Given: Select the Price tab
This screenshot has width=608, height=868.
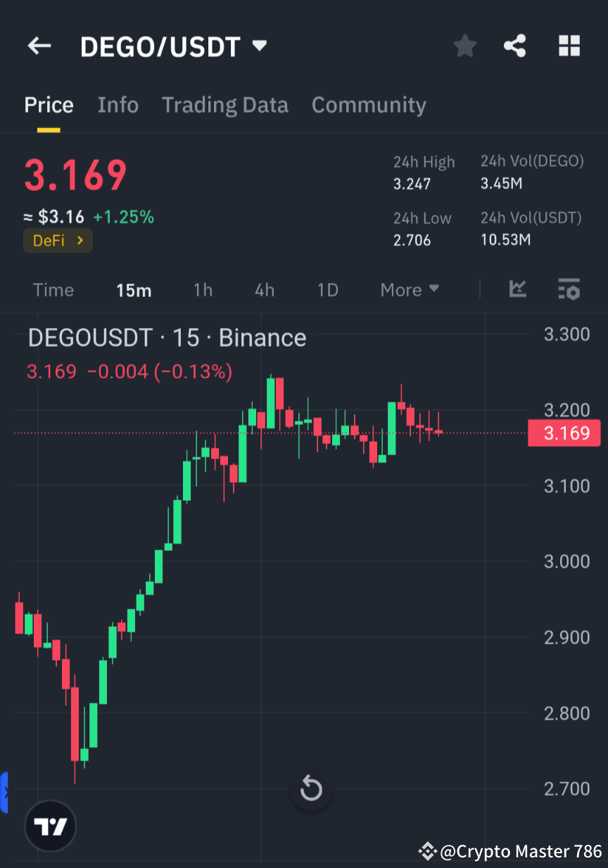Looking at the screenshot, I should tap(49, 104).
